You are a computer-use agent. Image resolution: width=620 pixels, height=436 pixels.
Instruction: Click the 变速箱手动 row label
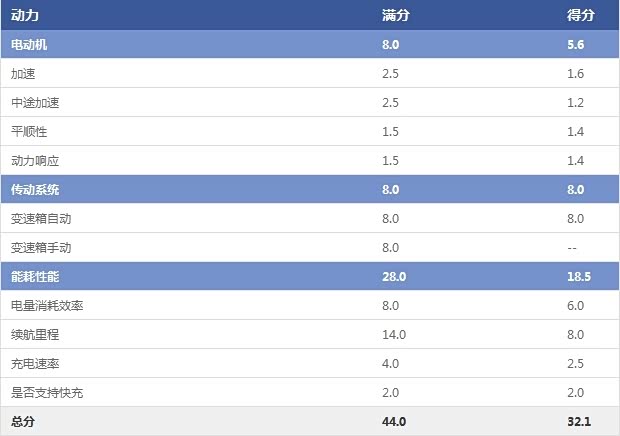pyautogui.click(x=42, y=248)
